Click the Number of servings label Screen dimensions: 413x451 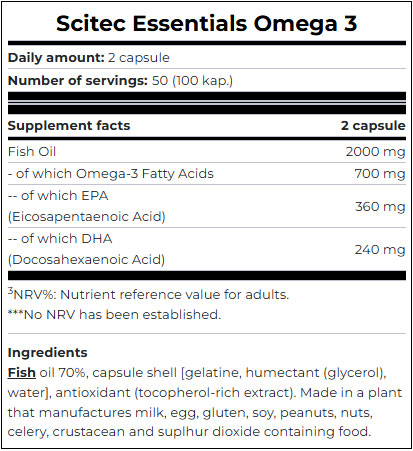78,81
